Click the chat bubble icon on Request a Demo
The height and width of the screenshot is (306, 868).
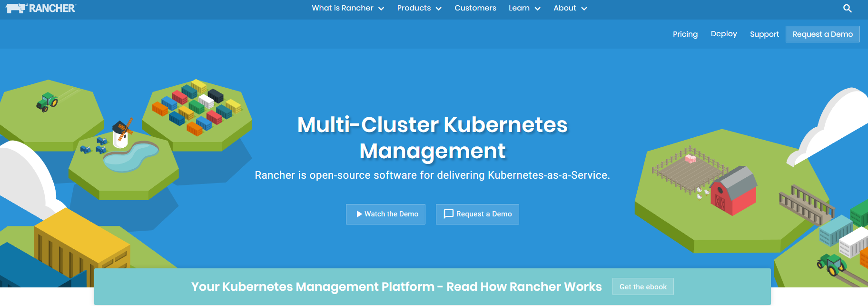[448, 214]
